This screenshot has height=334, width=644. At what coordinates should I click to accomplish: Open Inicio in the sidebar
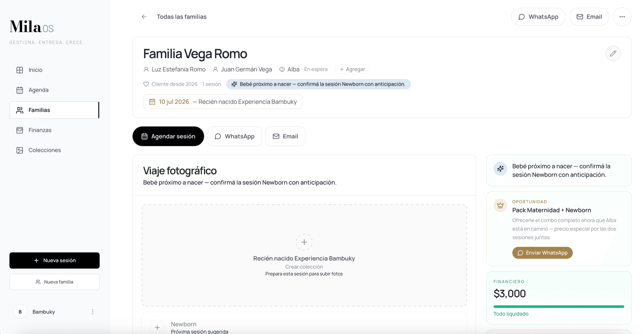(x=54, y=70)
